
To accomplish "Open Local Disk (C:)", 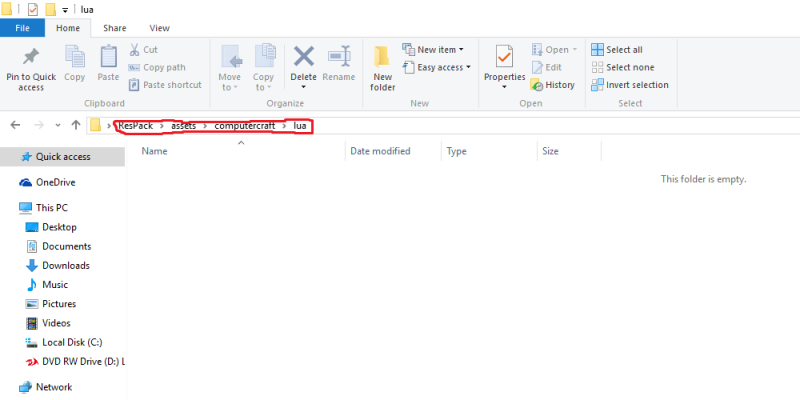I will pyautogui.click(x=62, y=342).
